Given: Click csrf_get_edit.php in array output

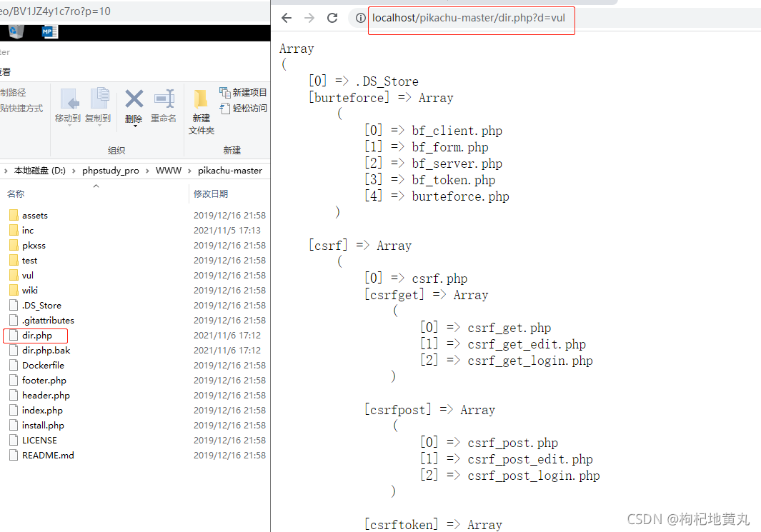Looking at the screenshot, I should pyautogui.click(x=527, y=344).
